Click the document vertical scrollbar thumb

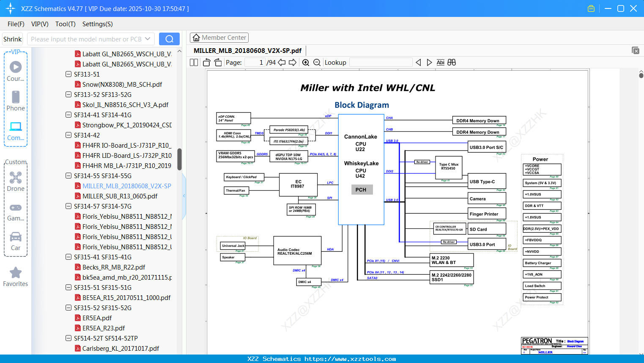641,76
